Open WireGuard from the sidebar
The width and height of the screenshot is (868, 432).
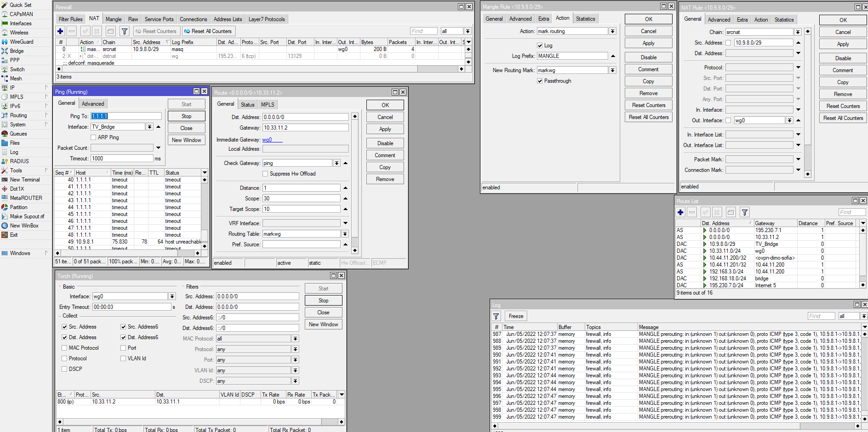22,42
